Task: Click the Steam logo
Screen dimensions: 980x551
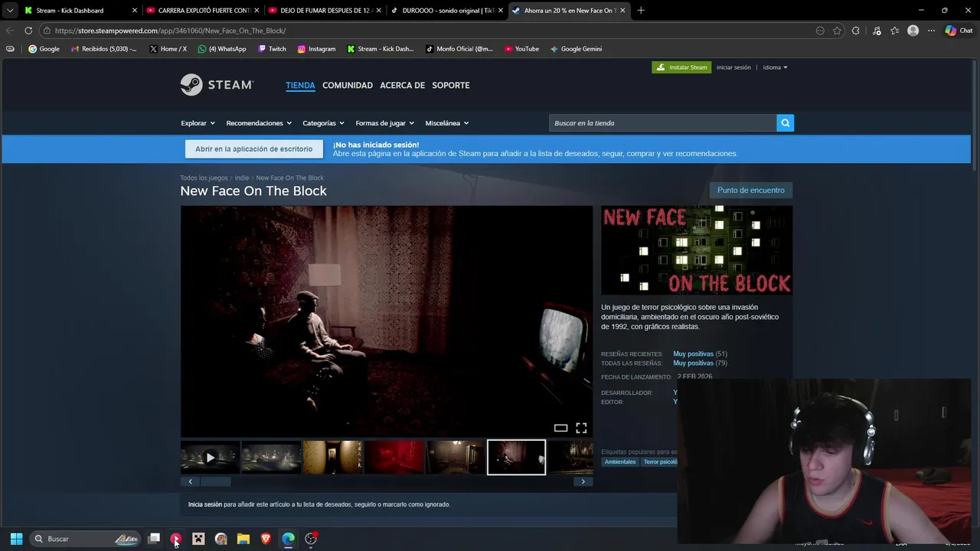Action: coord(217,85)
